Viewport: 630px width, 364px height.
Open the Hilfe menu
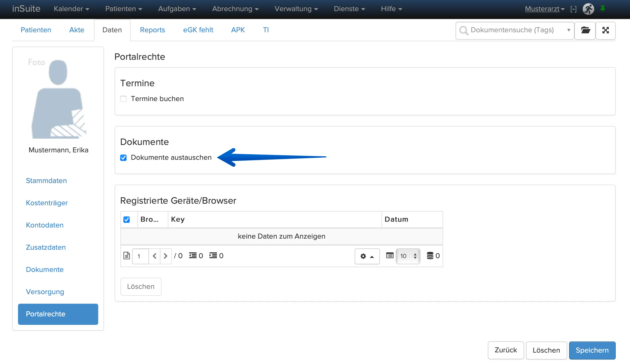[391, 9]
